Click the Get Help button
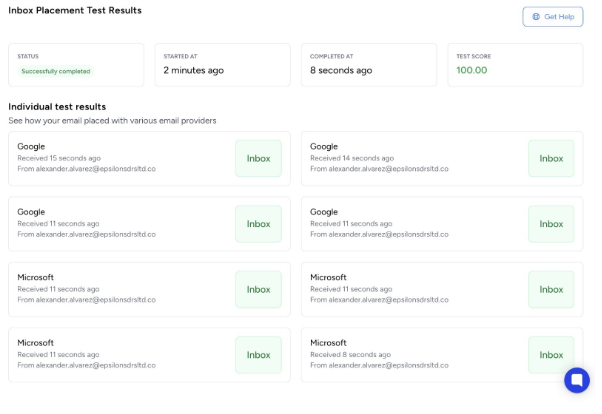 (552, 17)
